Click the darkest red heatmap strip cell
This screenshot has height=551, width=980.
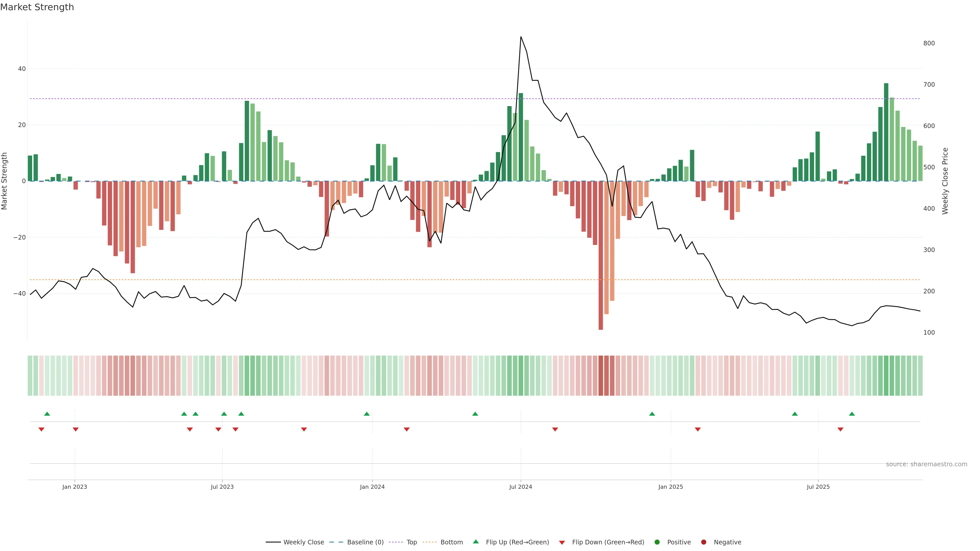pyautogui.click(x=601, y=376)
